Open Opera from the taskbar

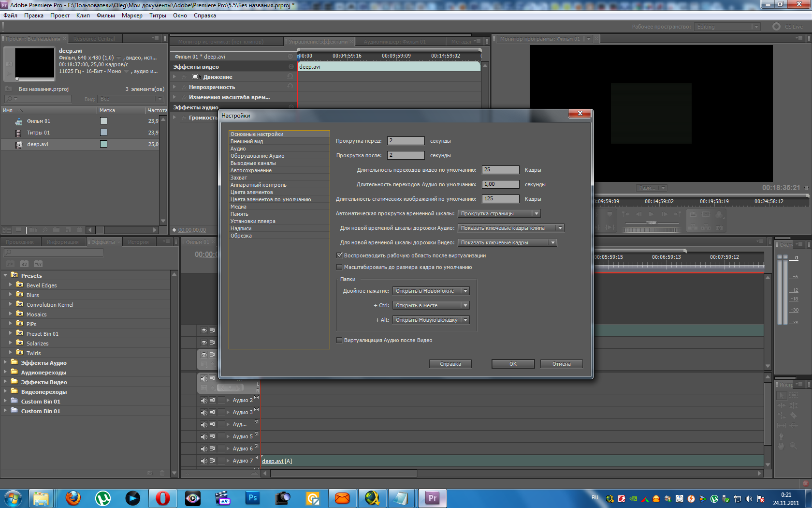pyautogui.click(x=163, y=498)
